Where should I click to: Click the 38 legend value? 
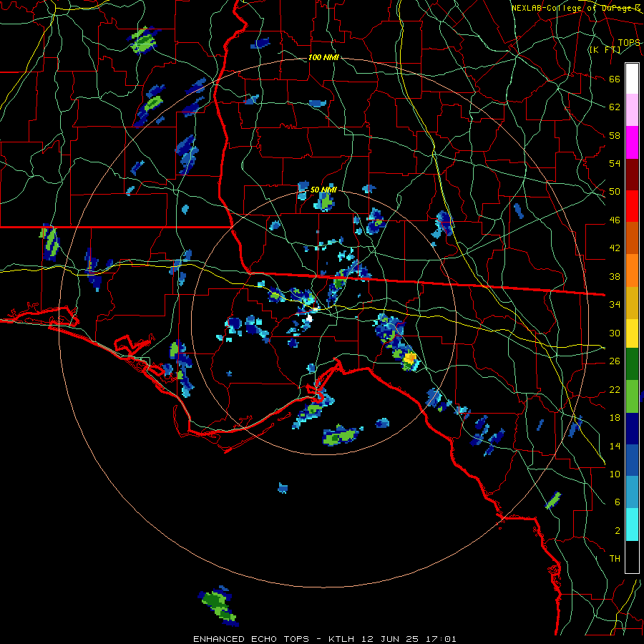coord(615,276)
